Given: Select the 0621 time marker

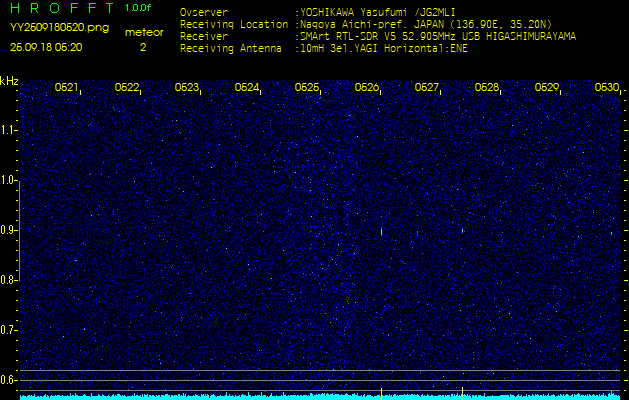Looking at the screenshot, I should (x=67, y=88).
